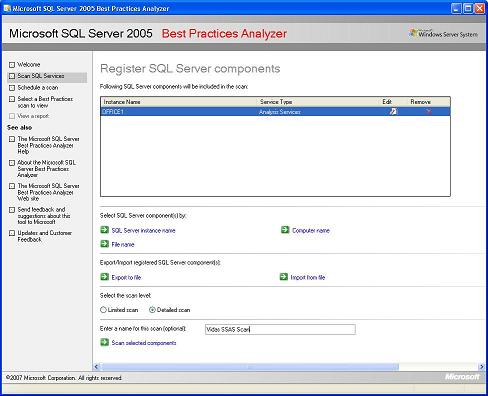Select component by File name
This screenshot has width=488, height=396.
123,244
